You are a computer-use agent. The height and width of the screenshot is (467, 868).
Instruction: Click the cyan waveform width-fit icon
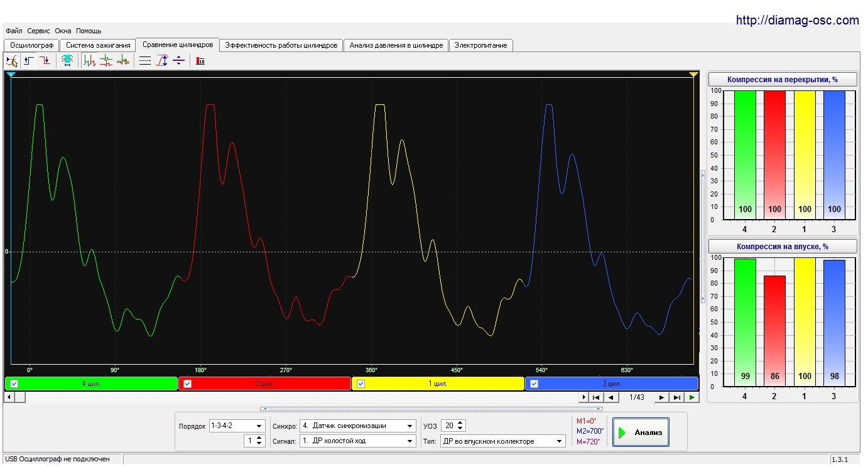click(67, 61)
